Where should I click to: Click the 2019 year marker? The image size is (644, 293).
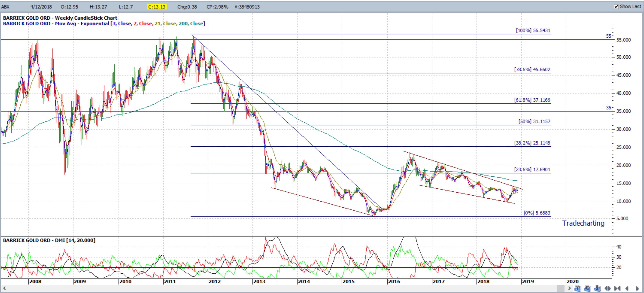point(528,282)
